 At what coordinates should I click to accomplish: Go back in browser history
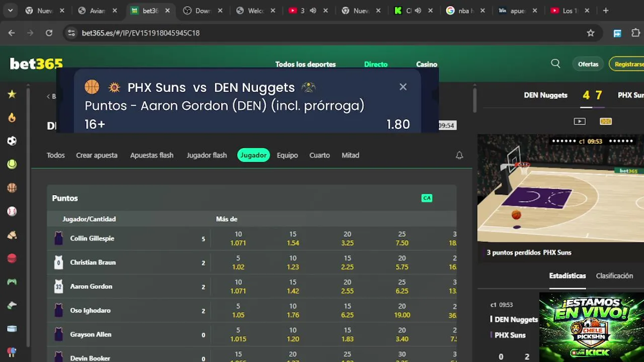[x=12, y=33]
